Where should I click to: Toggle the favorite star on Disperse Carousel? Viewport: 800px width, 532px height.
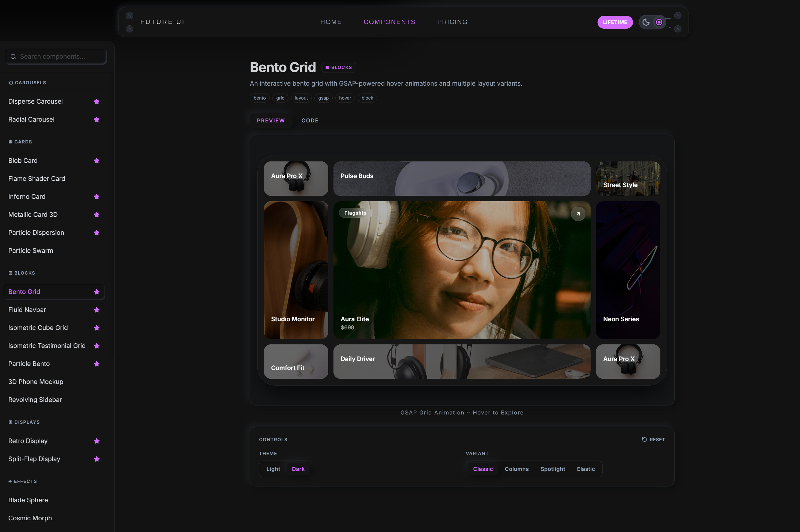point(97,101)
